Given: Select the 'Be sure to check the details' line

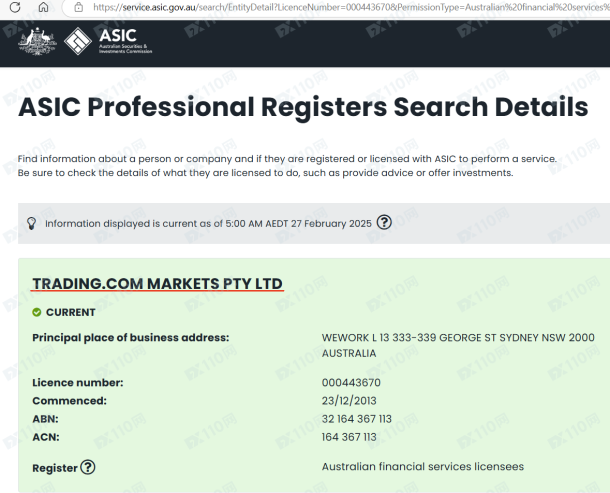Looking at the screenshot, I should (265, 172).
